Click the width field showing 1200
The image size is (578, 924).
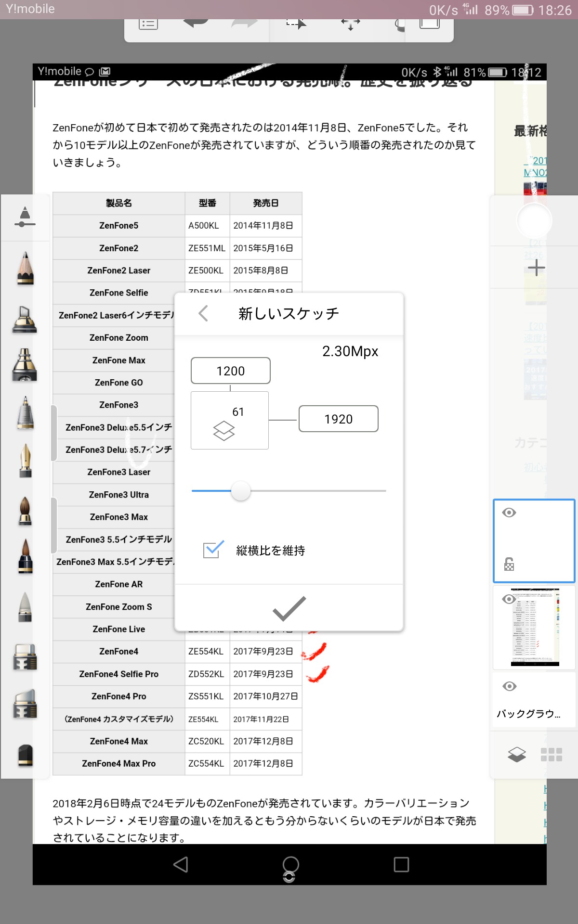point(230,371)
